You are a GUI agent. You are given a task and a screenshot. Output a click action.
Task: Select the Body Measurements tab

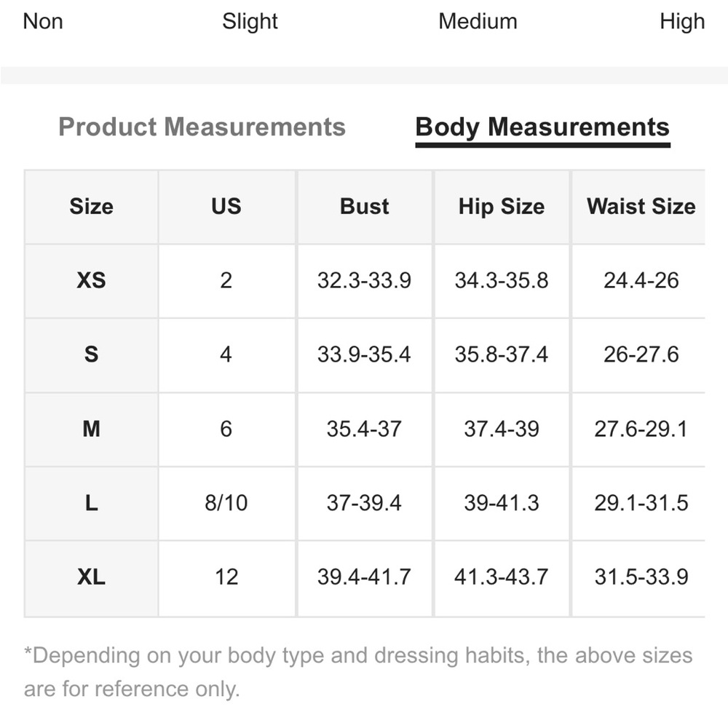pos(542,127)
